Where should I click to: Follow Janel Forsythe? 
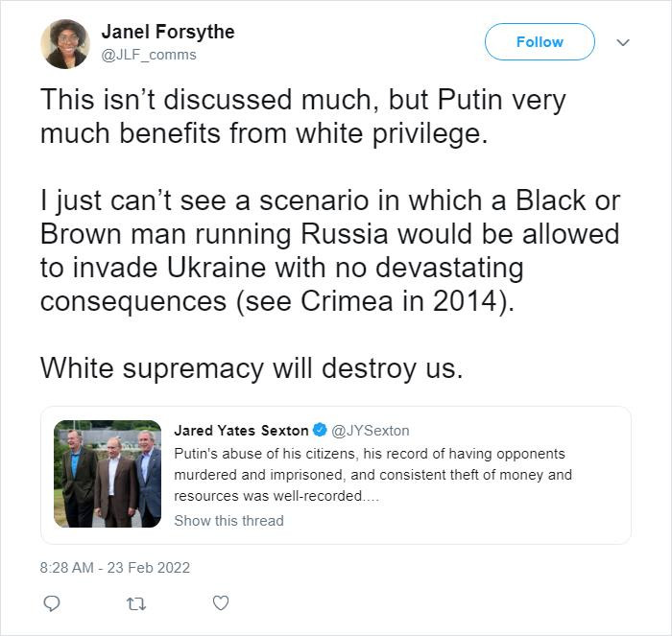point(540,42)
